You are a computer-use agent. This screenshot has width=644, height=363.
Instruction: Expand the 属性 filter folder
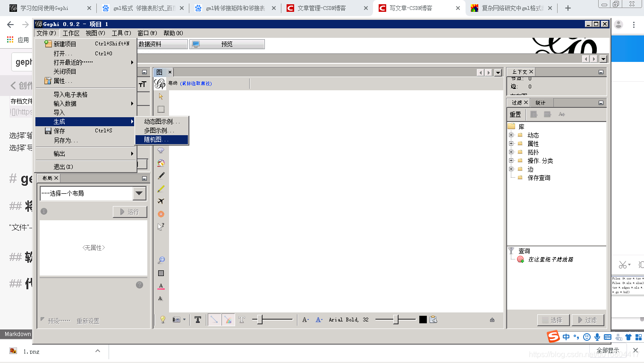[511, 144]
